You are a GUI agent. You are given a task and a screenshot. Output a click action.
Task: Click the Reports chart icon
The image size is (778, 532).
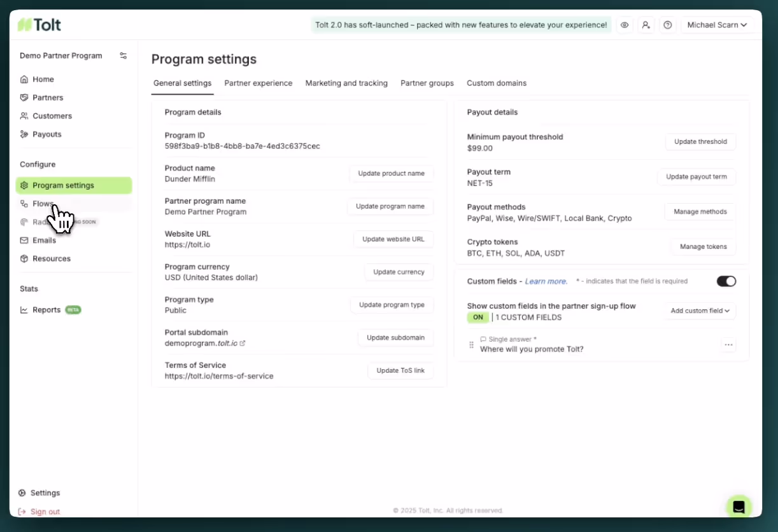tap(24, 310)
